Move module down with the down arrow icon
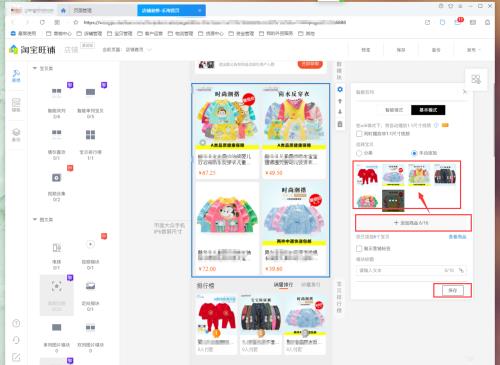Viewport: 500px width, 365px height. pyautogui.click(x=340, y=112)
